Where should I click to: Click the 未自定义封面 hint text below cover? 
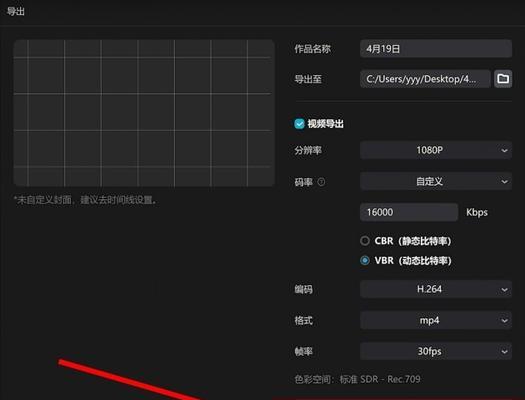click(85, 200)
